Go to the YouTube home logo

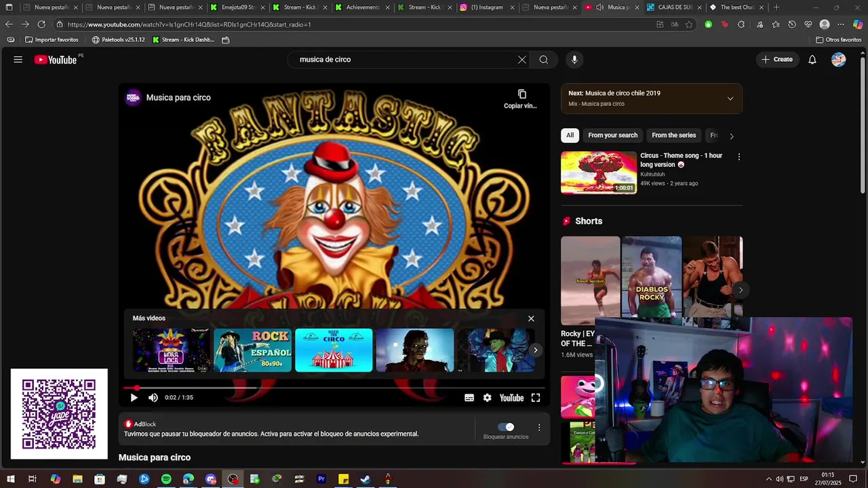[56, 60]
